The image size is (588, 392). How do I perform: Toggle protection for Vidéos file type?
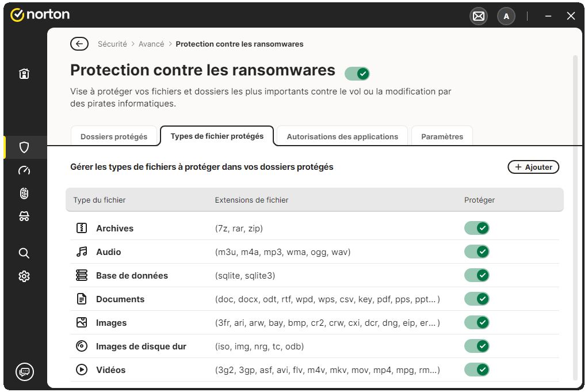coord(476,370)
